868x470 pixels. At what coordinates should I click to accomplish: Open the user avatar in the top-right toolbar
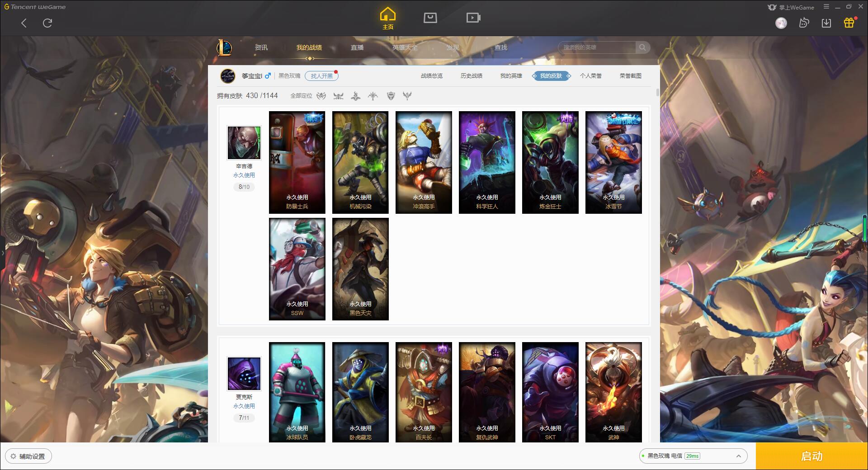point(781,23)
